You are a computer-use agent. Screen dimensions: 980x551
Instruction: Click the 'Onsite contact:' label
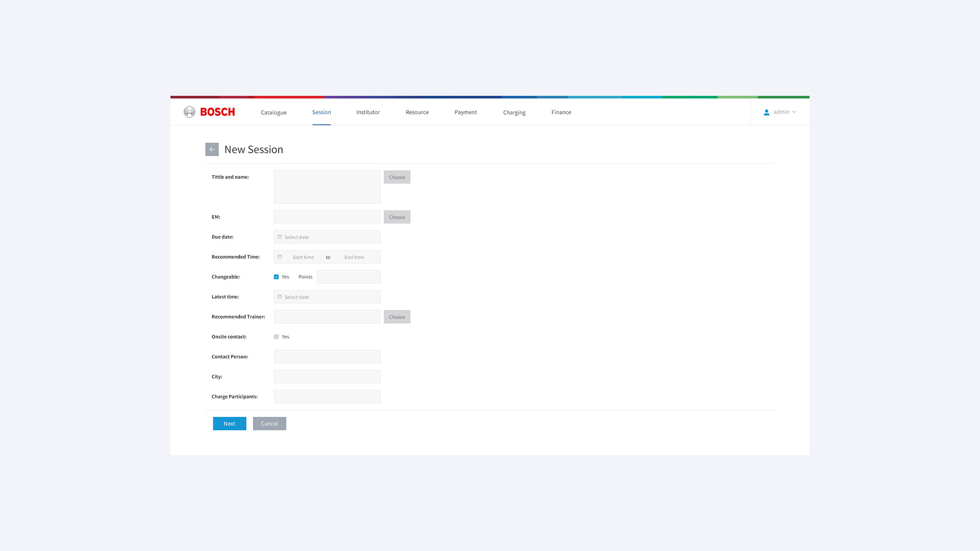tap(229, 337)
